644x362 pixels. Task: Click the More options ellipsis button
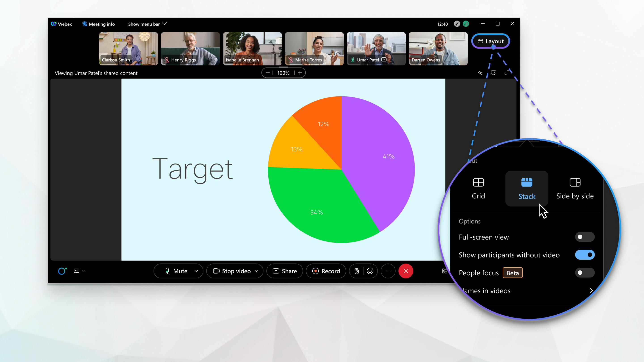(x=388, y=271)
